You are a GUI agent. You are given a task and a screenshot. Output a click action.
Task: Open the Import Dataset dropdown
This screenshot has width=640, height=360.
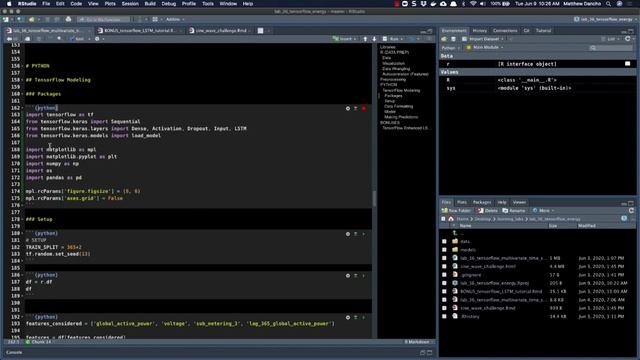[484, 39]
